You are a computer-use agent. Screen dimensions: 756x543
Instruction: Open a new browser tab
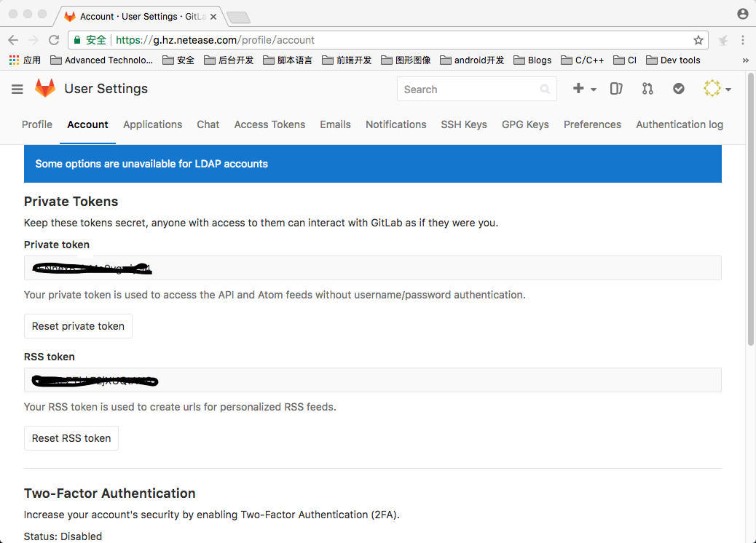238,17
